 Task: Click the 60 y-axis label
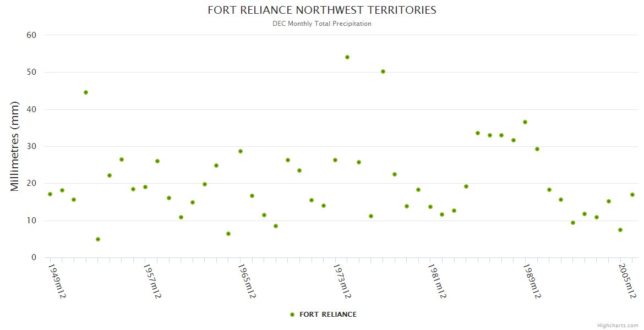[31, 35]
